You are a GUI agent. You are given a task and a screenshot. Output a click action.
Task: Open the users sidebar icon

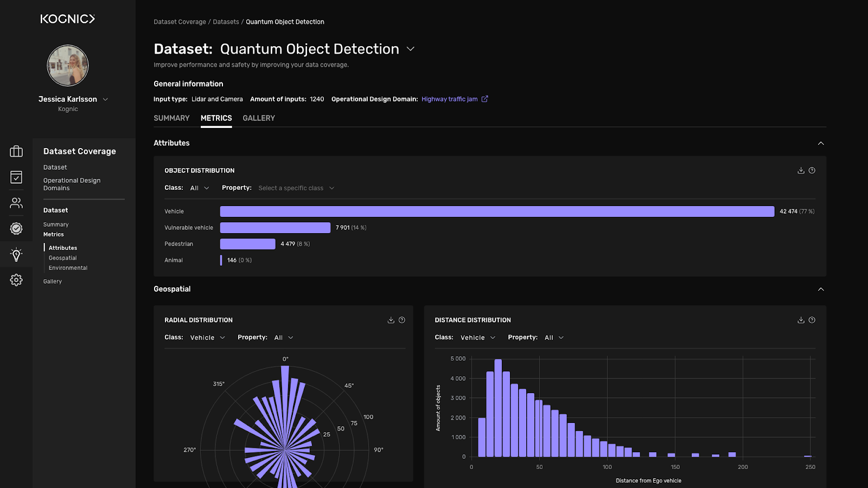click(16, 203)
